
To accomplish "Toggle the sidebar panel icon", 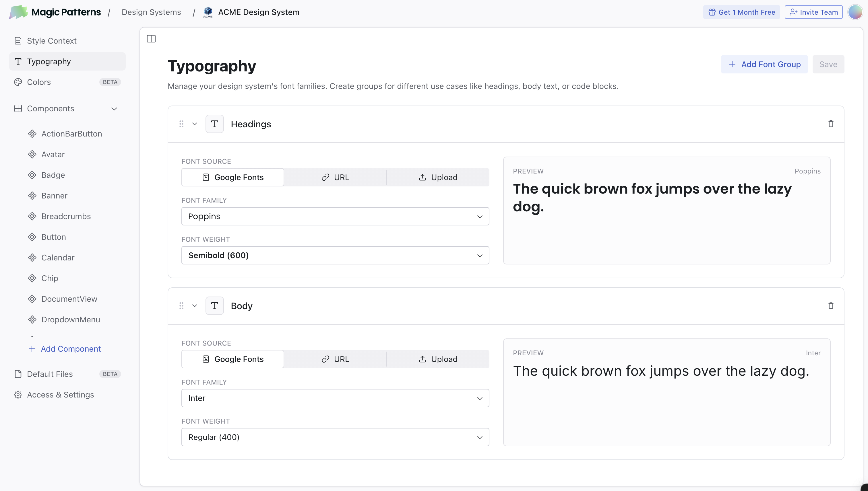I will coord(151,39).
